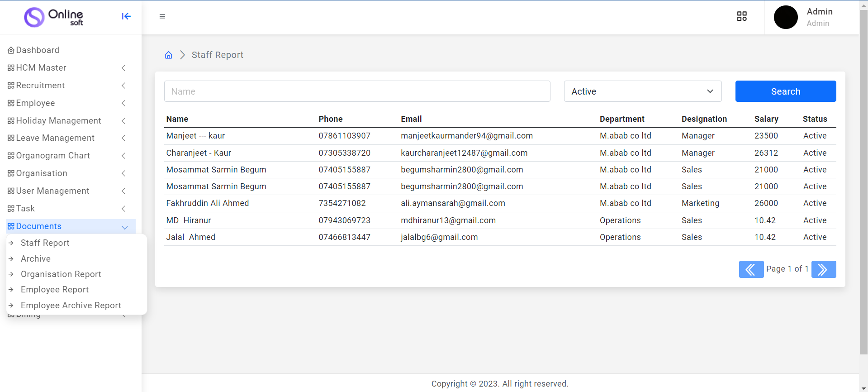Screen dimensions: 868x392
Task: Open the Active status dropdown
Action: click(x=642, y=91)
